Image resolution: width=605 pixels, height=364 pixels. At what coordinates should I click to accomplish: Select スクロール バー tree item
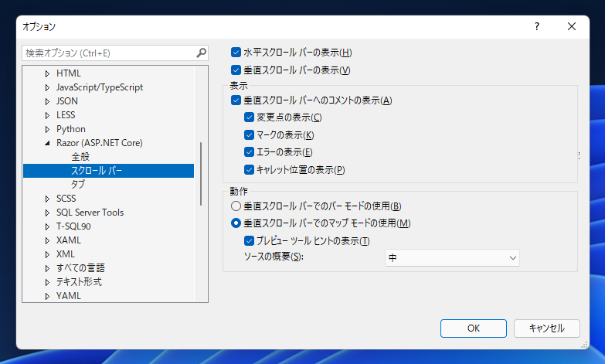(x=108, y=171)
